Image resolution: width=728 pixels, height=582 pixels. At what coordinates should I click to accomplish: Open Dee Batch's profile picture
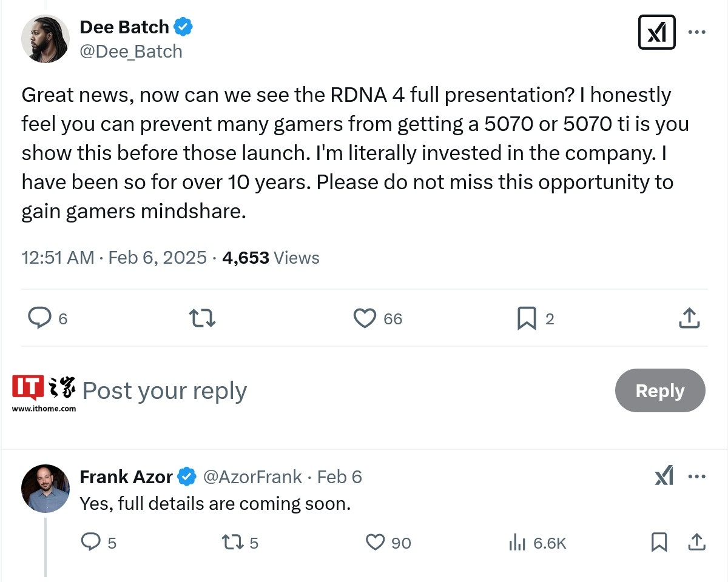click(x=45, y=39)
